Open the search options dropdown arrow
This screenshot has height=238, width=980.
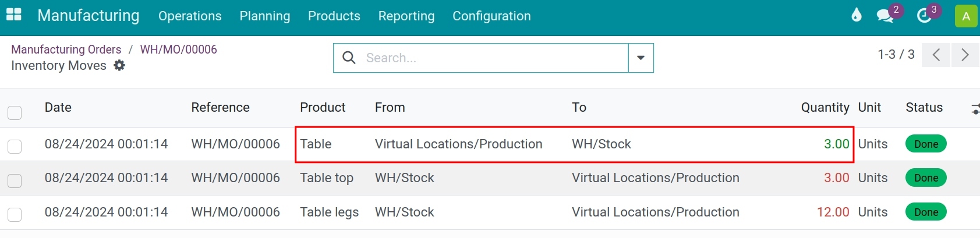[x=641, y=58]
